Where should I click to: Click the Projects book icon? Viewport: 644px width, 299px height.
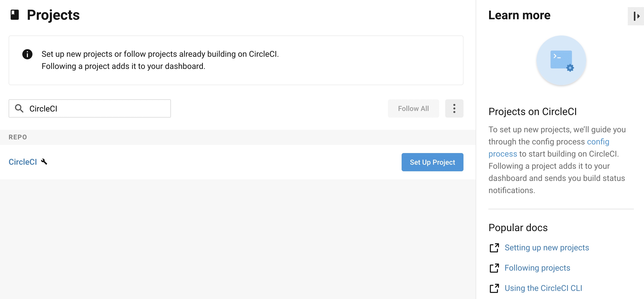click(x=15, y=15)
